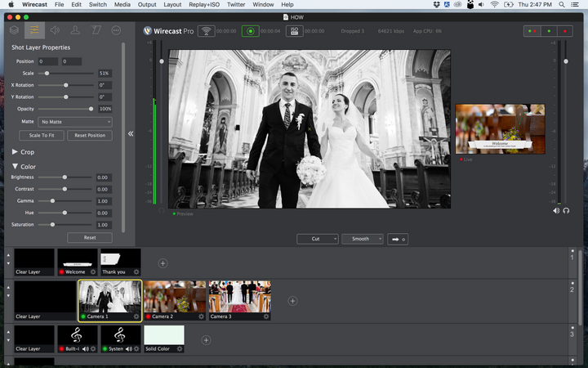Collapse the properties panel with double chevron
588x368 pixels.
coord(131,133)
